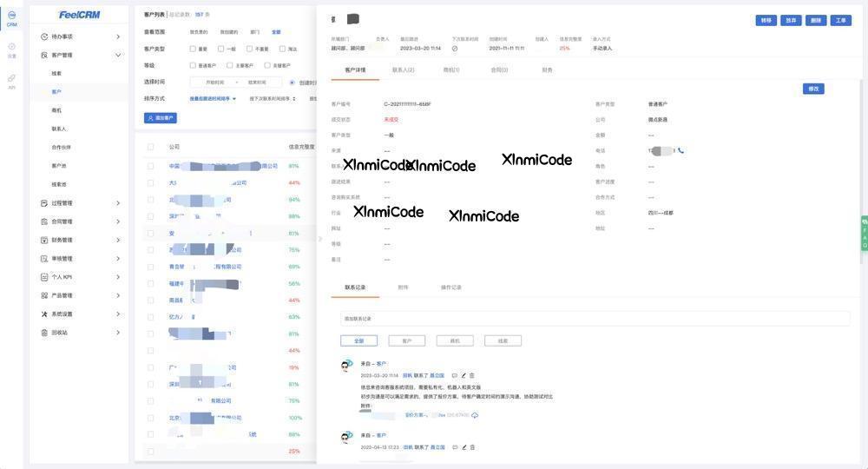Click comment icon on the 2023-03-20 record
The image size is (868, 469).
[x=454, y=375]
